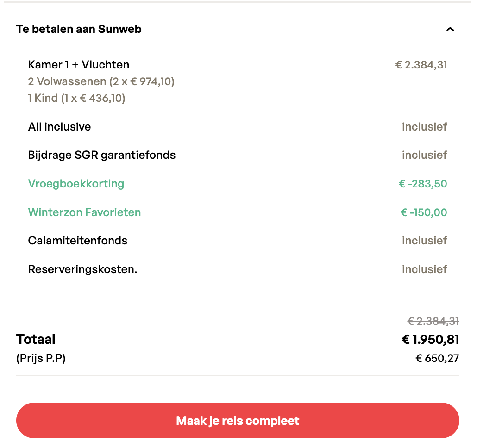477x448 pixels.
Task: Click the '2 Volwassenen' price breakdown
Action: 101,82
